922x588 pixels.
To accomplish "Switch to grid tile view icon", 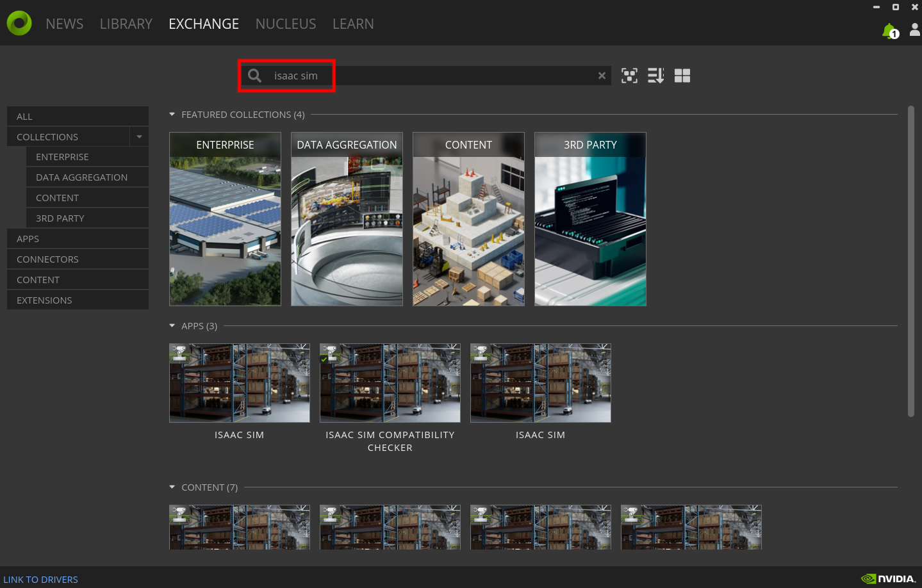I will [x=682, y=76].
